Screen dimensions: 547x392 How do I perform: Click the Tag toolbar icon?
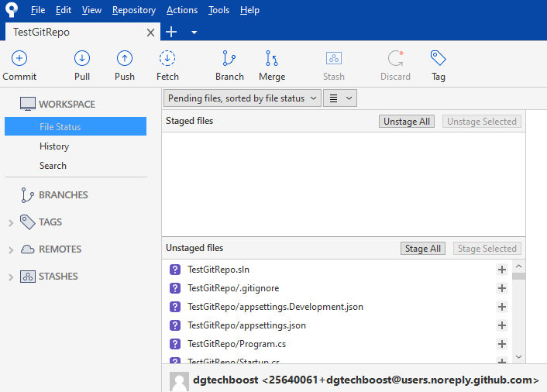click(439, 58)
